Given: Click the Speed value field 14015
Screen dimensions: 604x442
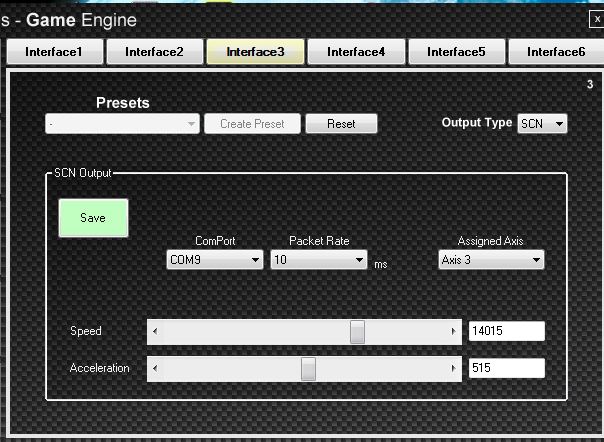Looking at the screenshot, I should point(507,331).
